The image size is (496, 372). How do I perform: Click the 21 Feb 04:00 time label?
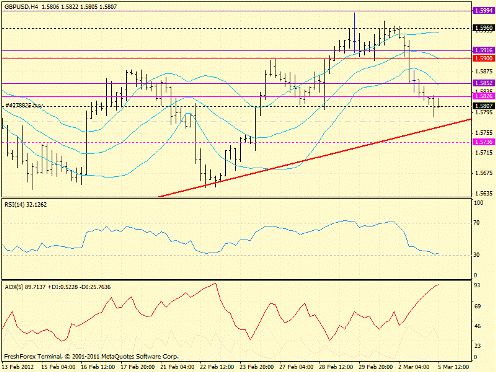[x=177, y=367]
